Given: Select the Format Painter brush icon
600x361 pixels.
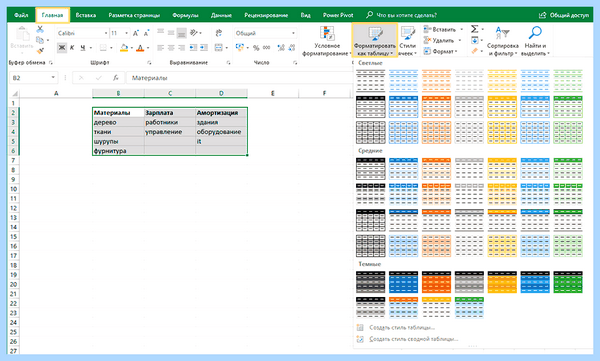Looking at the screenshot, I should (x=40, y=50).
